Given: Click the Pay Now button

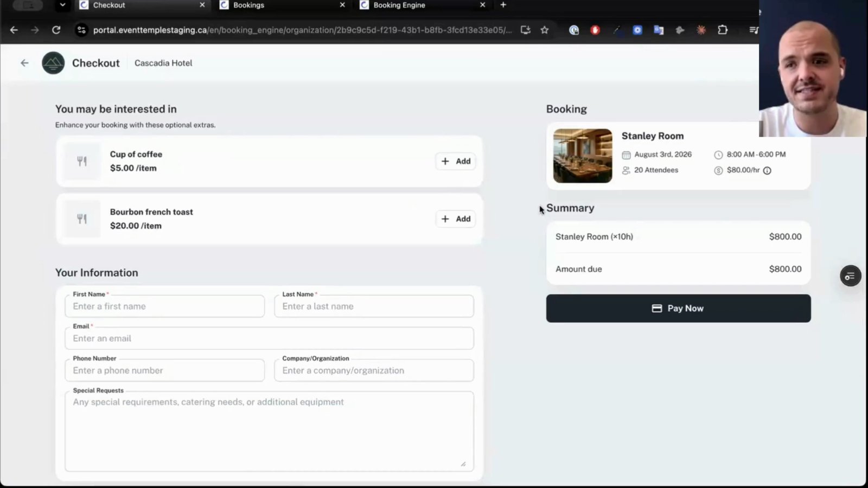Looking at the screenshot, I should click(678, 309).
